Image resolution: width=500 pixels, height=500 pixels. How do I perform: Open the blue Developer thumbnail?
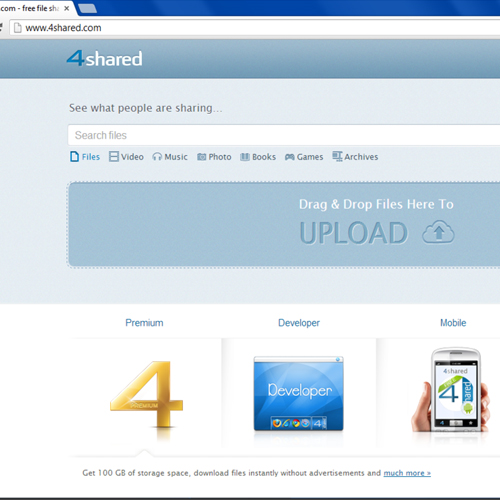[298, 393]
